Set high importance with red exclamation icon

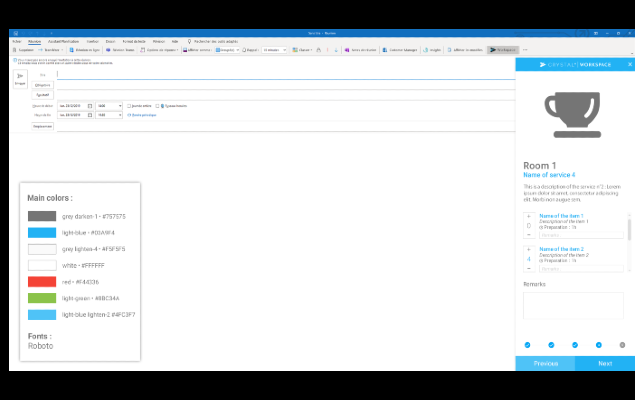pos(328,50)
